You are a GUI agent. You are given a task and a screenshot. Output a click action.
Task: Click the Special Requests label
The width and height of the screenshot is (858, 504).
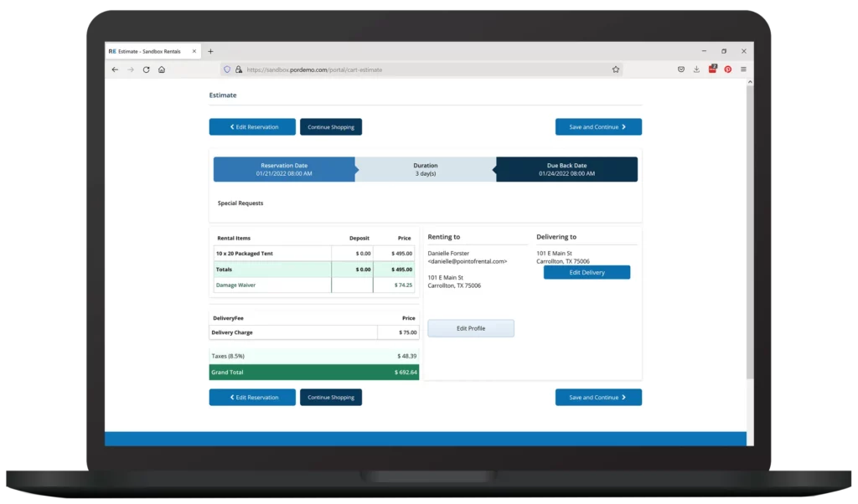(x=240, y=203)
